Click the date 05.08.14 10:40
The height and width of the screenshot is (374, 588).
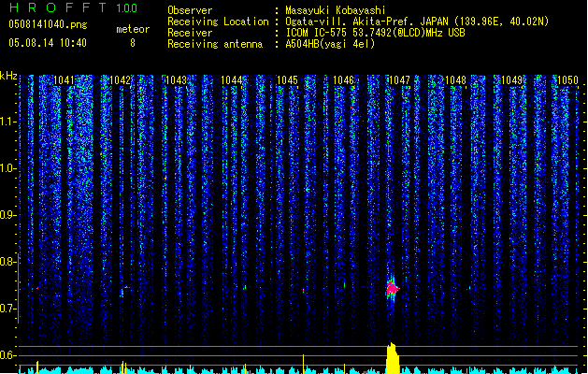click(48, 43)
